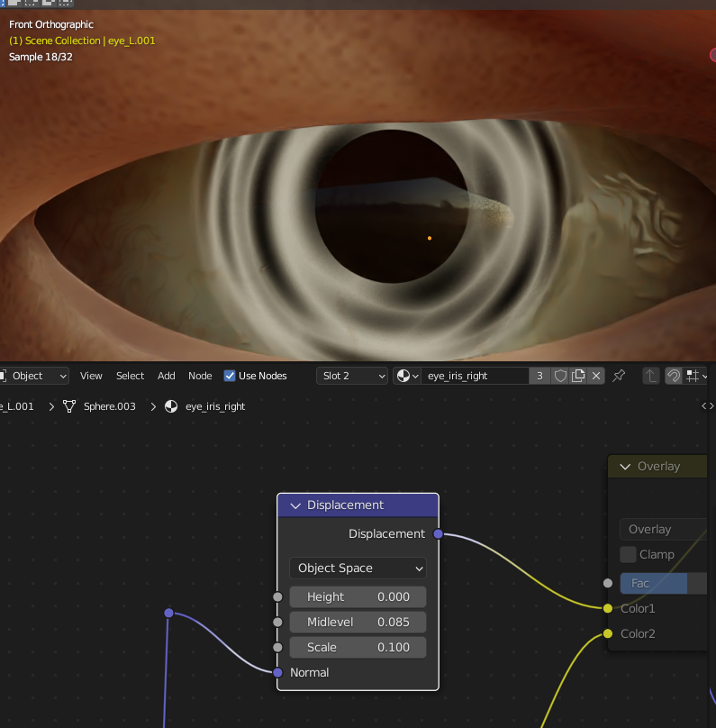Toggle the Clamp checkbox
The width and height of the screenshot is (716, 728).
point(628,554)
